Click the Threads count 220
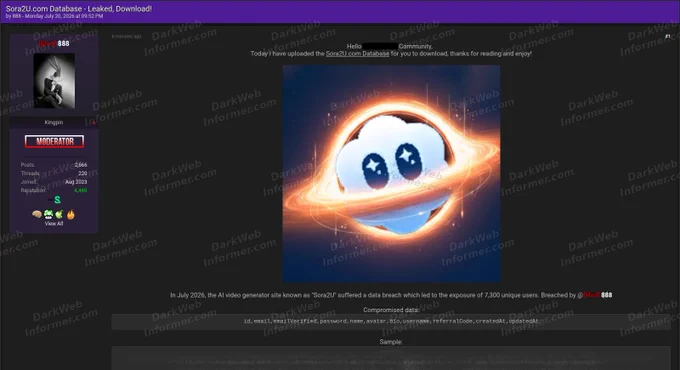This screenshot has width=680, height=370. coord(83,173)
